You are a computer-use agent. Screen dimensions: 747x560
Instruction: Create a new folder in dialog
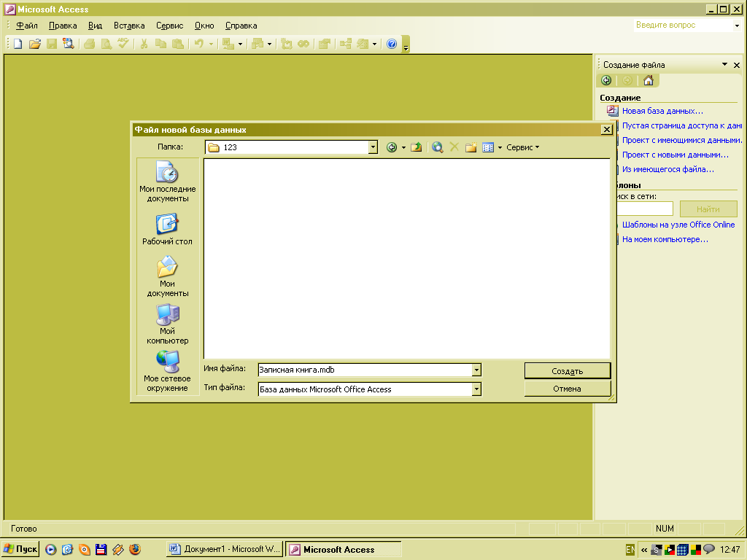(x=471, y=147)
